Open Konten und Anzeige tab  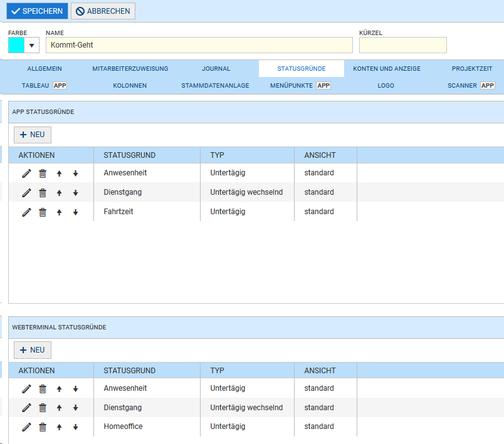click(x=387, y=69)
